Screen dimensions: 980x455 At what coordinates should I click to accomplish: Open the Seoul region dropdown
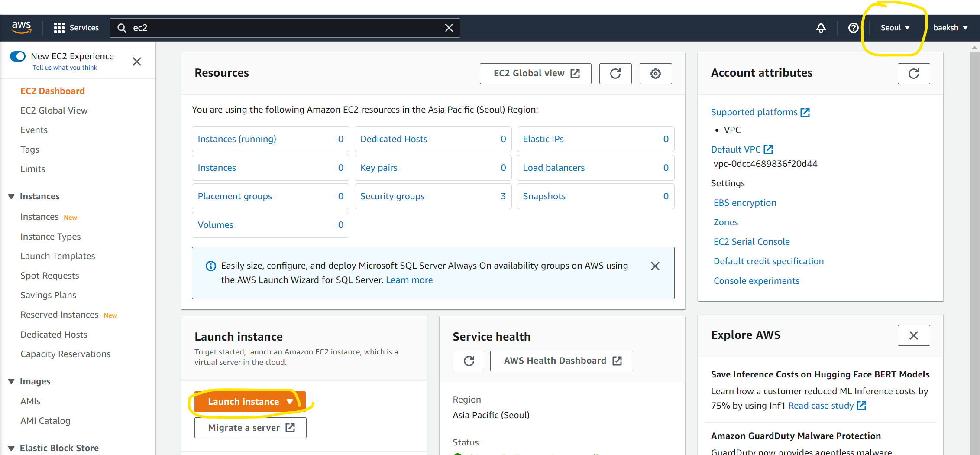click(x=895, y=28)
